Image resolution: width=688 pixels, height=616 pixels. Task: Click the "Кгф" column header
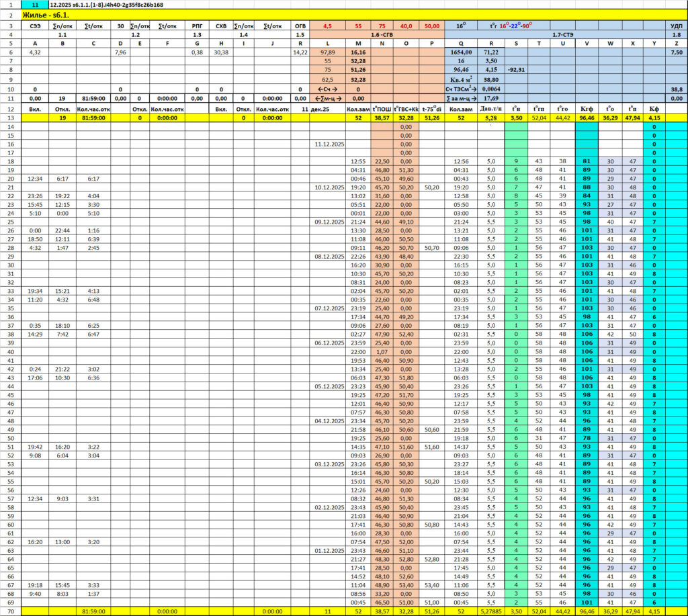[x=587, y=109]
